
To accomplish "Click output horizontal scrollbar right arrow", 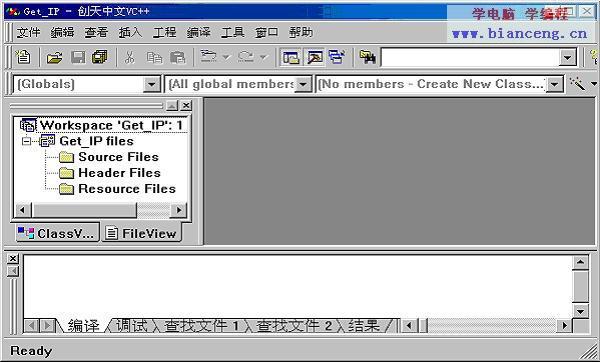I will click(x=564, y=326).
